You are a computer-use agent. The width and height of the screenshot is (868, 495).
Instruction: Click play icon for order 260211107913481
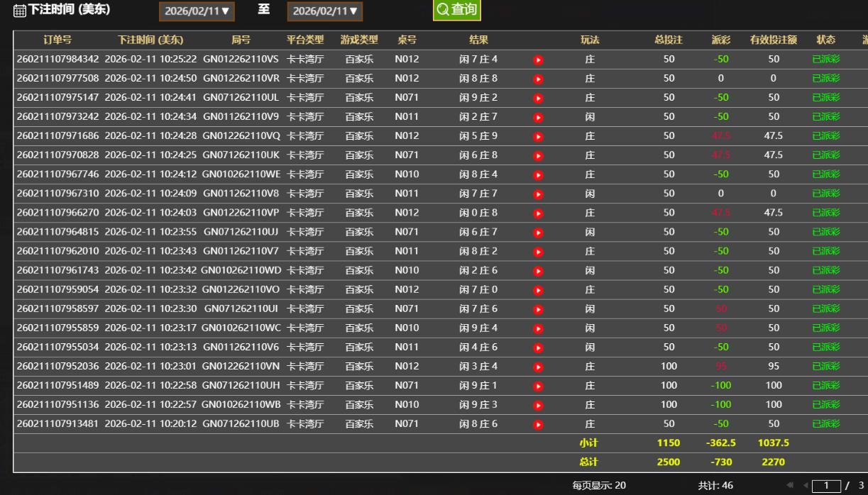click(538, 424)
